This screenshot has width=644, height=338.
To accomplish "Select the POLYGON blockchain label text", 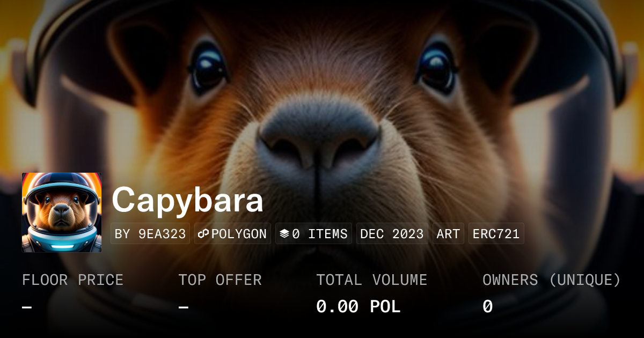I will [x=239, y=234].
